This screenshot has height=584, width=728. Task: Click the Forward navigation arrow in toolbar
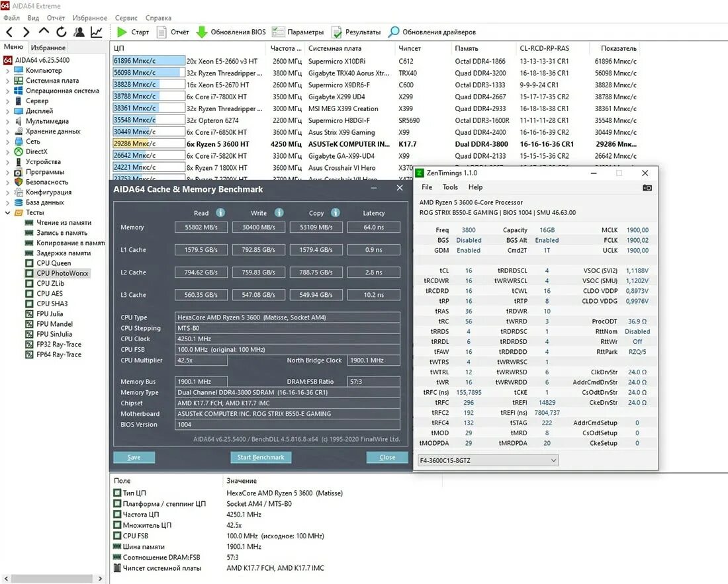26,32
